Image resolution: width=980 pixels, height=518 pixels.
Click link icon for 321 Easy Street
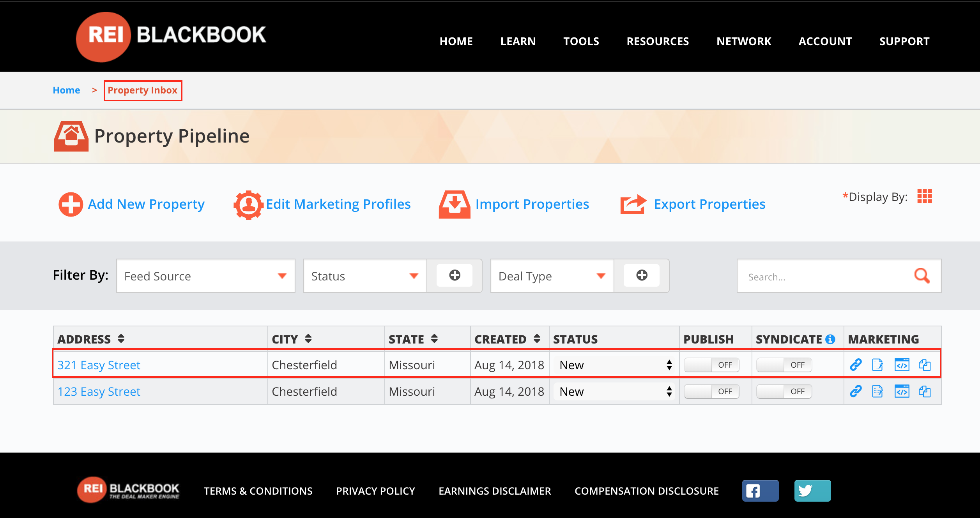click(856, 365)
